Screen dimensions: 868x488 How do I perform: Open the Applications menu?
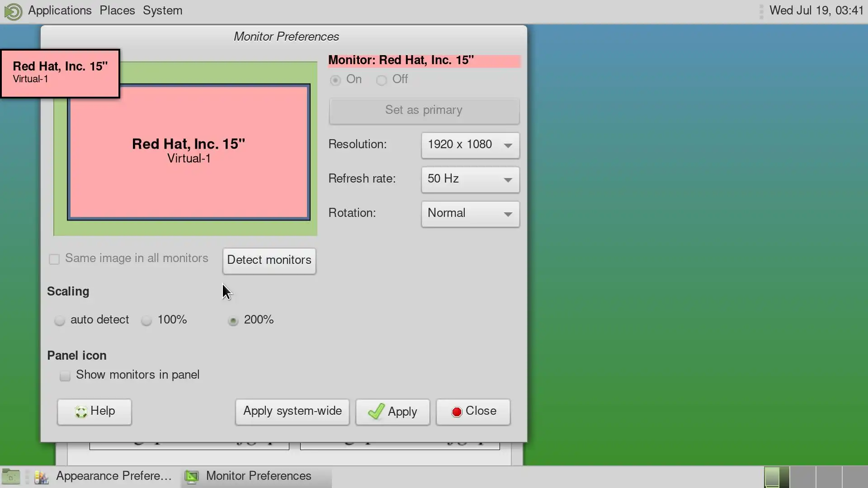[60, 10]
